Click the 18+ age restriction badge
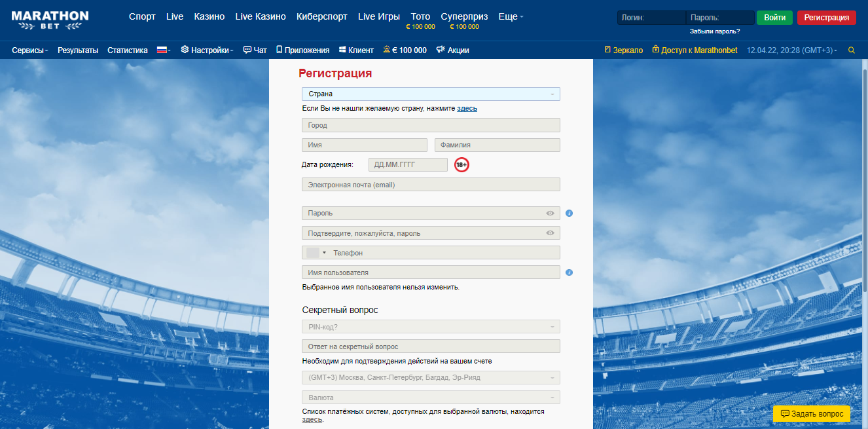The image size is (868, 429). (462, 165)
